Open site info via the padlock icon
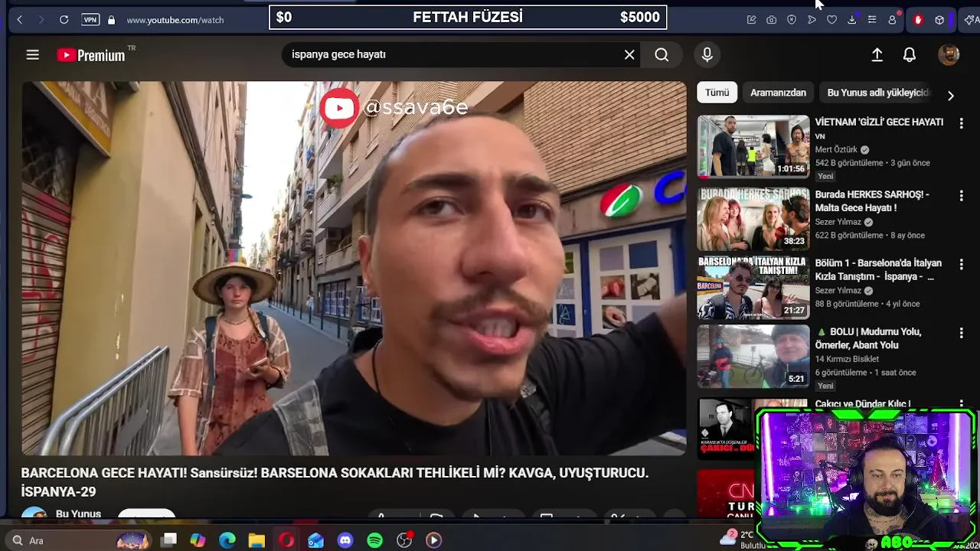980x551 pixels. pyautogui.click(x=111, y=20)
